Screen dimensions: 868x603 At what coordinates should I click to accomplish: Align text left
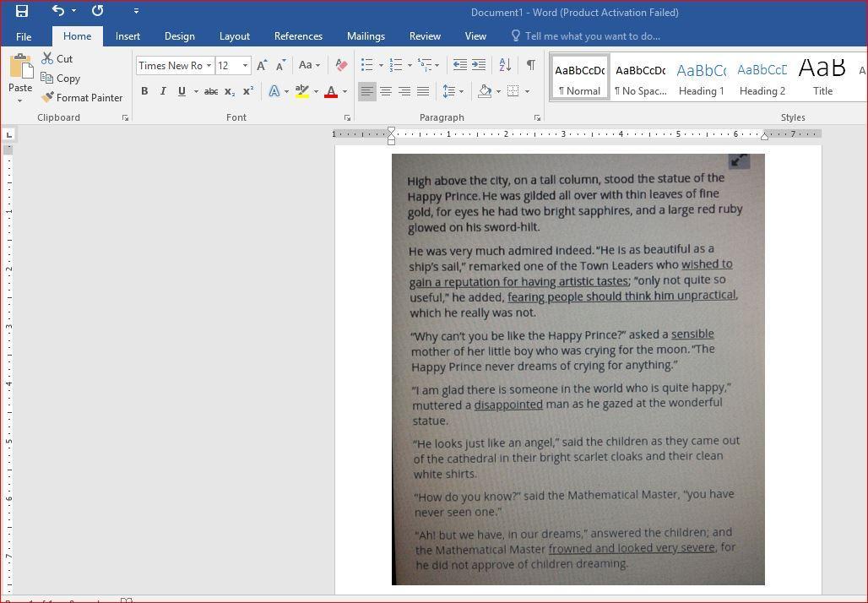coord(367,91)
